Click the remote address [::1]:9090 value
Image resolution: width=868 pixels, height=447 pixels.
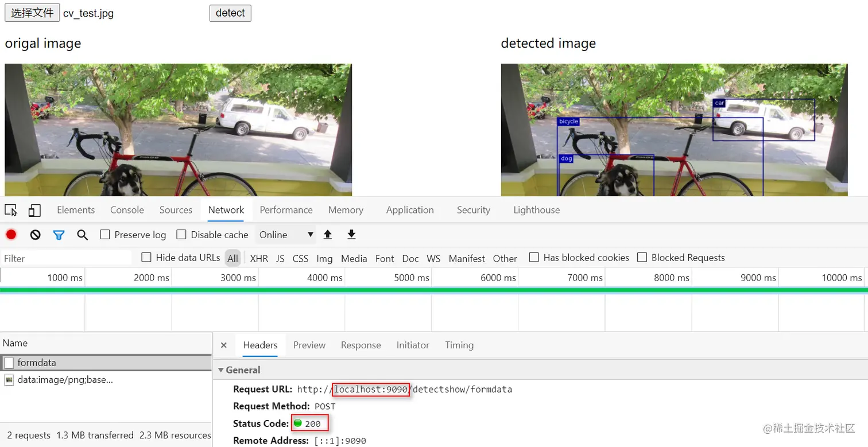pos(340,441)
